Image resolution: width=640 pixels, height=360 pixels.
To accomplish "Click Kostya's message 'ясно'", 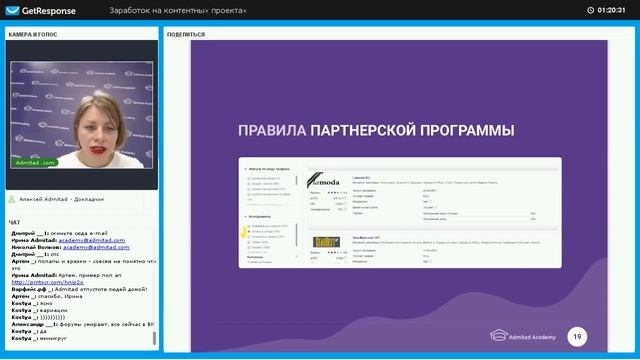I will [32, 303].
